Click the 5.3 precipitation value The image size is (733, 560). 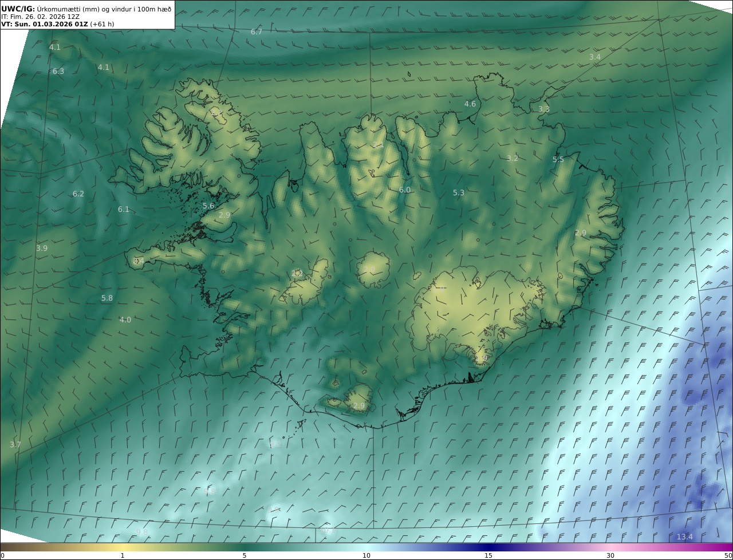pyautogui.click(x=459, y=193)
